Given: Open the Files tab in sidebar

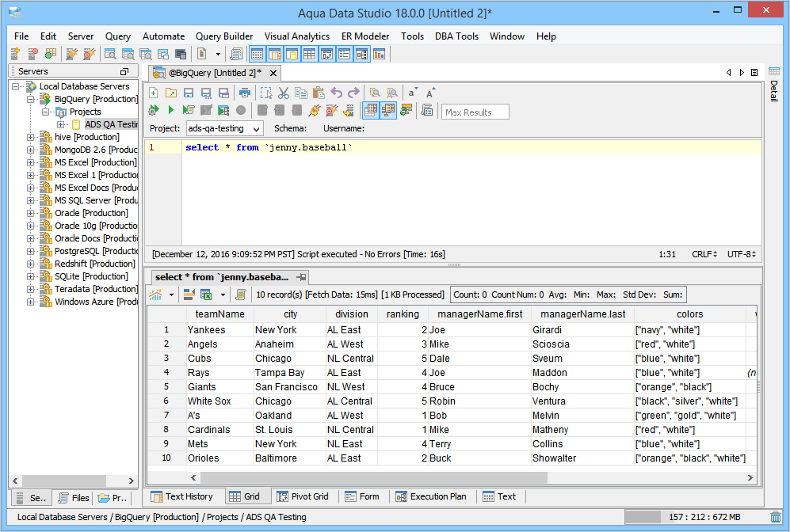Looking at the screenshot, I should point(74,498).
